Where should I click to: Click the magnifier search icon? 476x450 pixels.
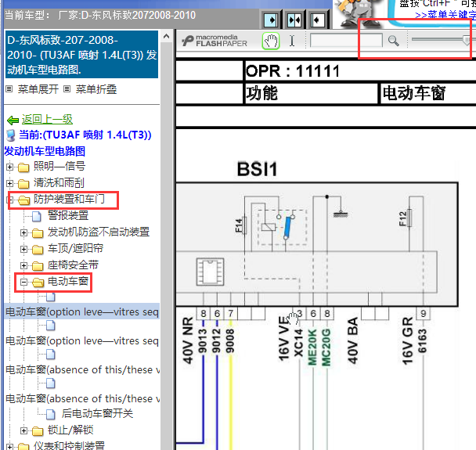coord(394,41)
